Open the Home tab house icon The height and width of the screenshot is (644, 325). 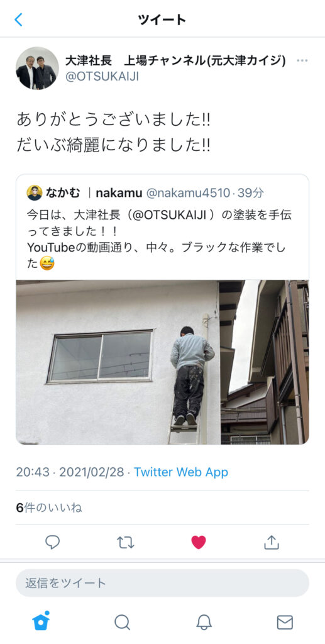point(41,621)
